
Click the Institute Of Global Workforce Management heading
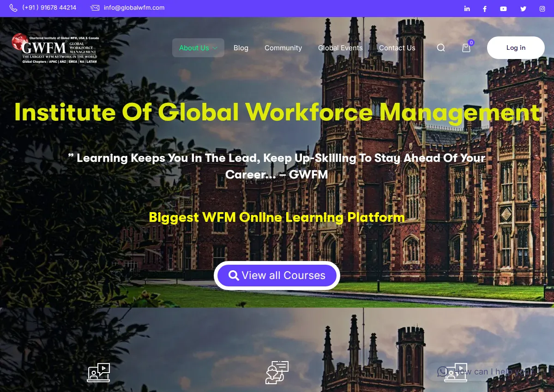[x=277, y=112]
